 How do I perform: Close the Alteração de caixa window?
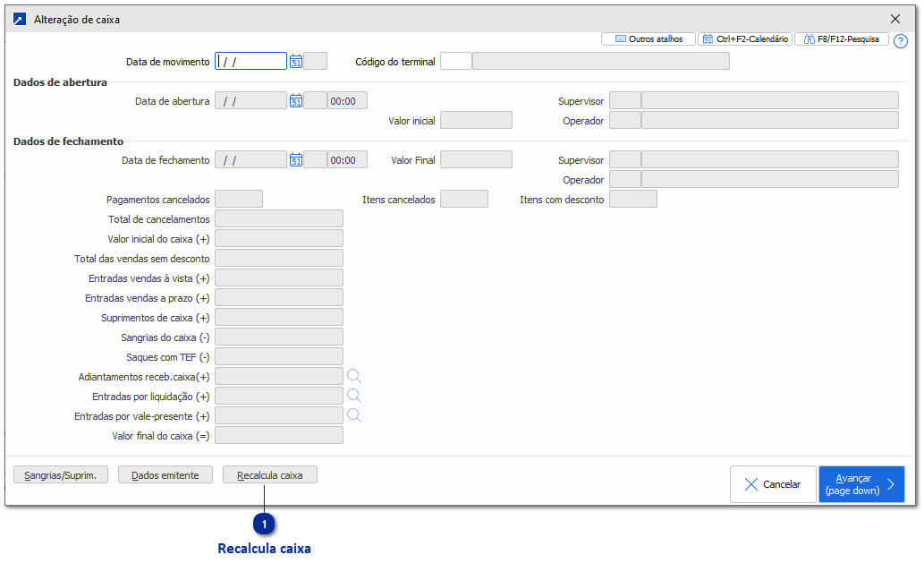point(895,19)
